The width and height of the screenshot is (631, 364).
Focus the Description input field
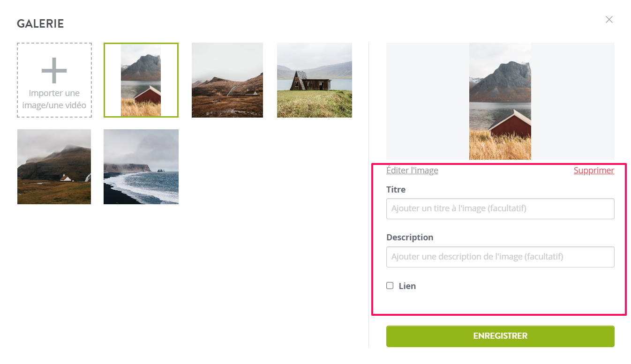point(500,257)
